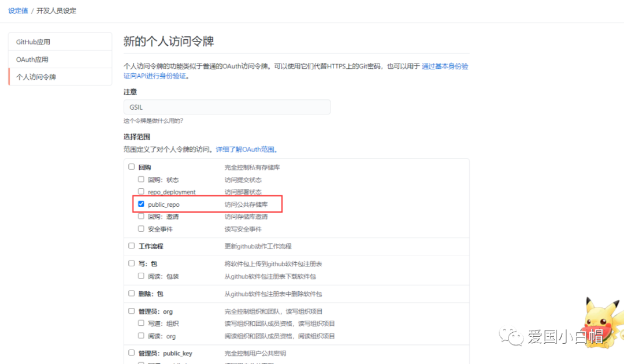Screen dimensions: 624x364
Task: Check the 安全事件 checkbox
Action: [142, 228]
